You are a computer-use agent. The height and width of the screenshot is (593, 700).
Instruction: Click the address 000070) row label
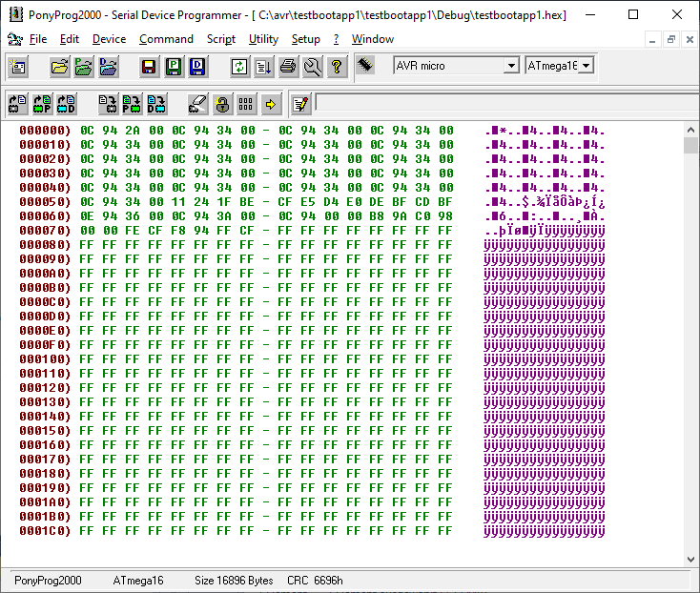coord(45,230)
